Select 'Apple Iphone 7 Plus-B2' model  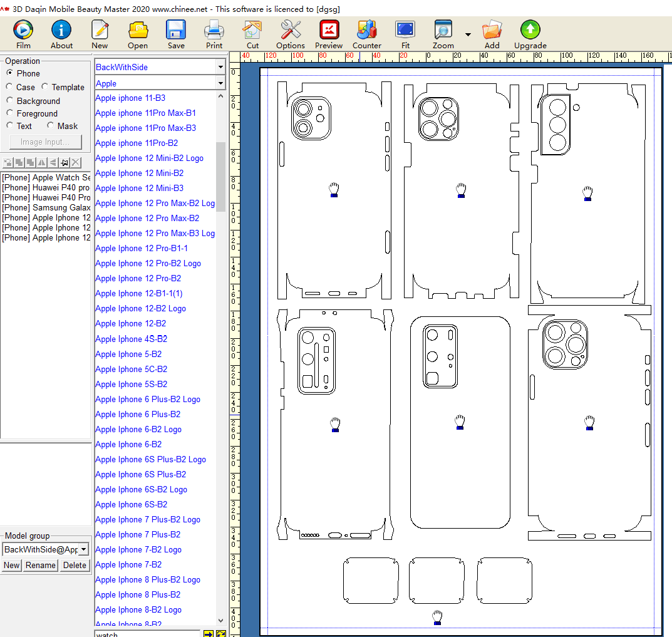[x=138, y=534]
